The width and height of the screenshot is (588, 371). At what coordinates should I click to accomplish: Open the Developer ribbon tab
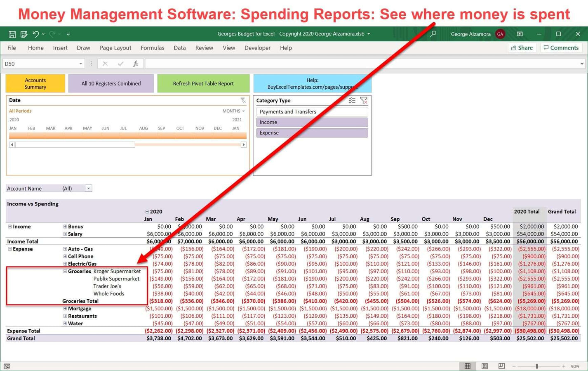point(257,48)
